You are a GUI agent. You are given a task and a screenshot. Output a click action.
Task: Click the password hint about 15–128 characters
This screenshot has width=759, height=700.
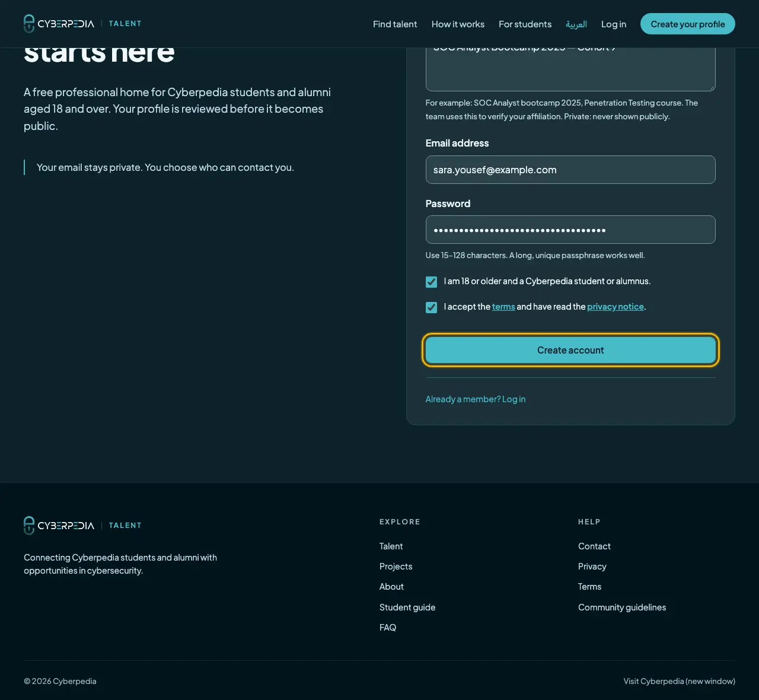535,255
